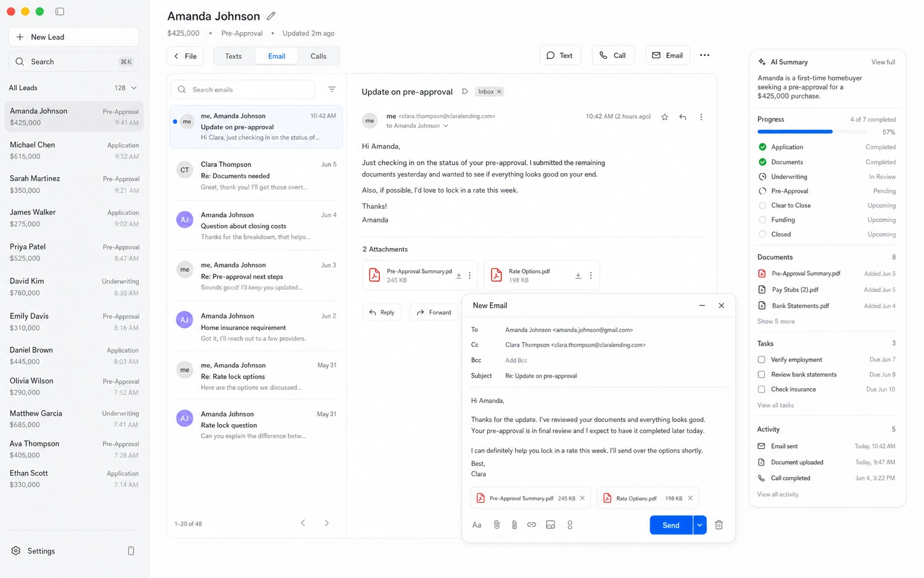Insert an image into the draft

pyautogui.click(x=551, y=525)
